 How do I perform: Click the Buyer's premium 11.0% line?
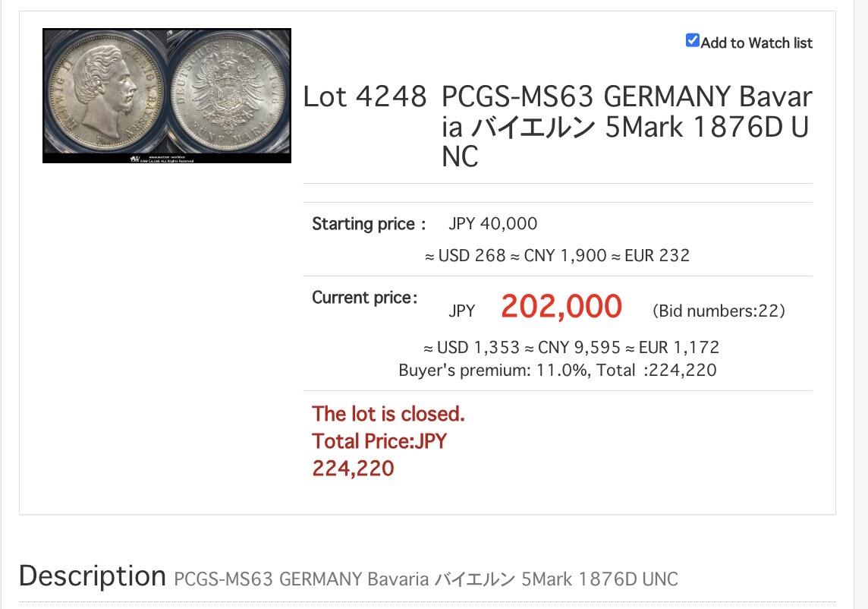tap(557, 371)
